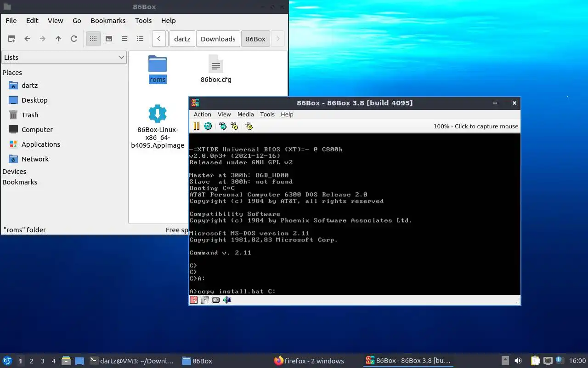This screenshot has height=368, width=588.
Task: Launch file manager from taskbar quicklaunch
Action: click(66, 361)
